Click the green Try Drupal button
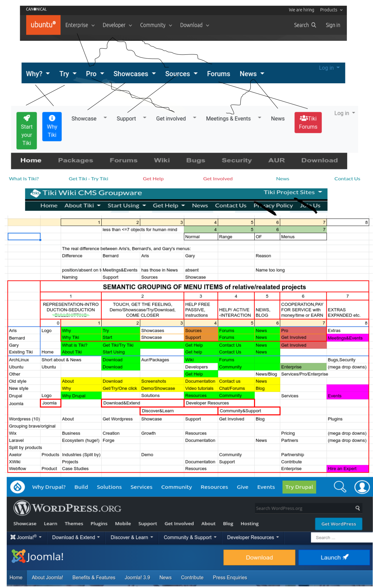Screen dimensions: 373x588 click(x=299, y=487)
